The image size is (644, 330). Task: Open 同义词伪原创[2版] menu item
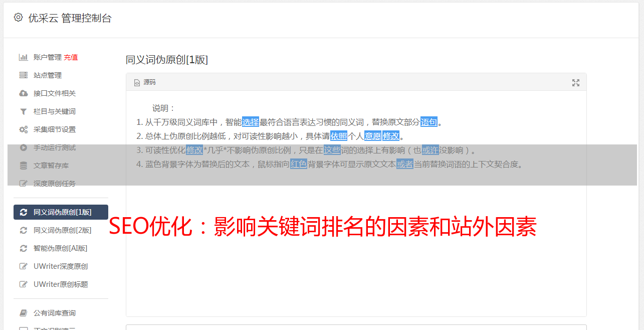point(61,230)
